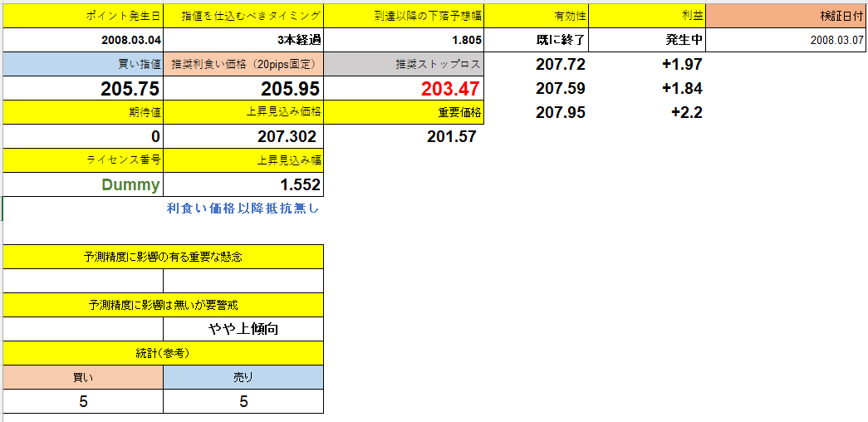Select the 推奨利食い価格 header cell

(x=243, y=64)
